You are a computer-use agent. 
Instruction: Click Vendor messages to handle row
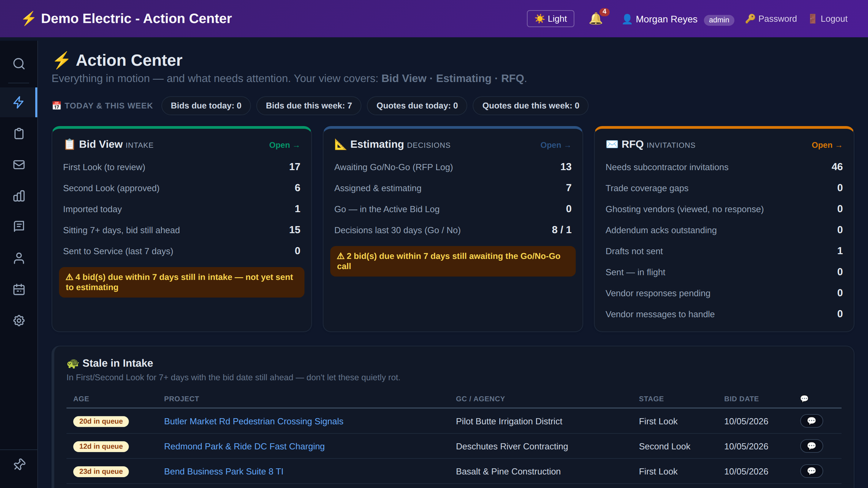click(724, 314)
